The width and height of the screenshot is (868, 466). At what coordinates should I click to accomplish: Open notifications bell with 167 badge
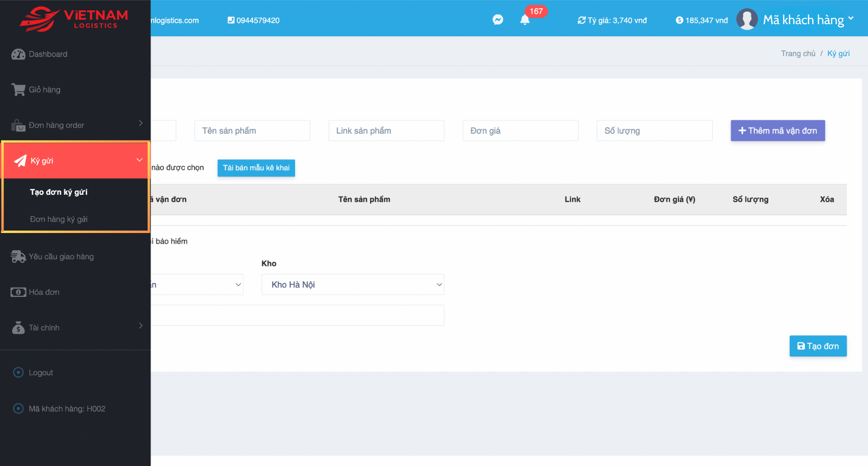[525, 20]
